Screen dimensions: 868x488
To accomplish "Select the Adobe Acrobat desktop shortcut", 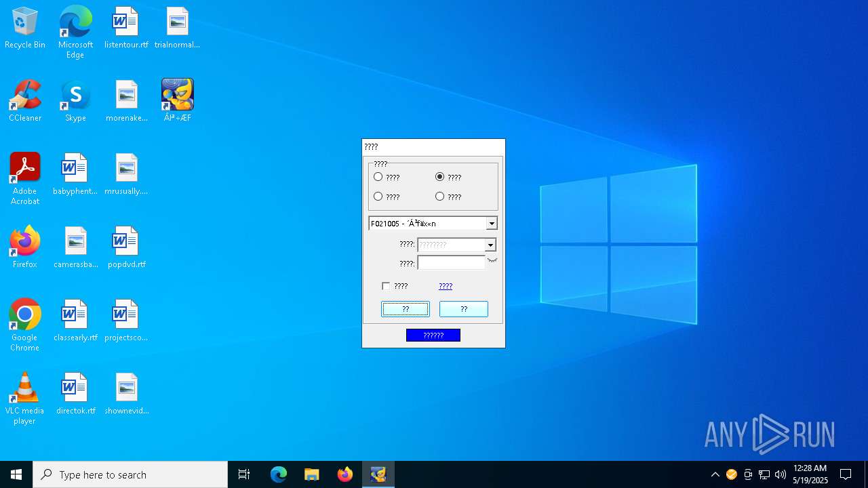I will pos(25,179).
